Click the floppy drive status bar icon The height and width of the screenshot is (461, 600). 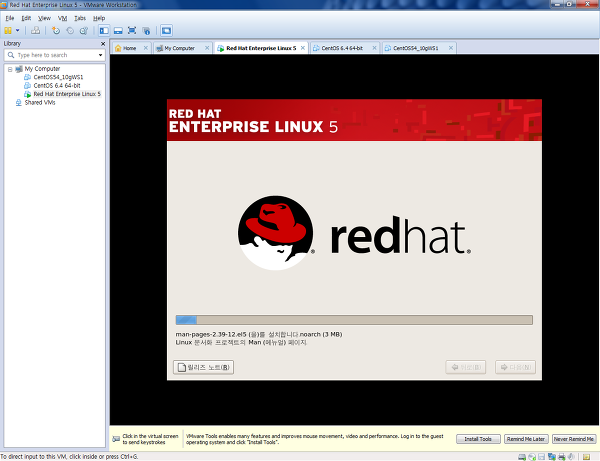point(541,457)
